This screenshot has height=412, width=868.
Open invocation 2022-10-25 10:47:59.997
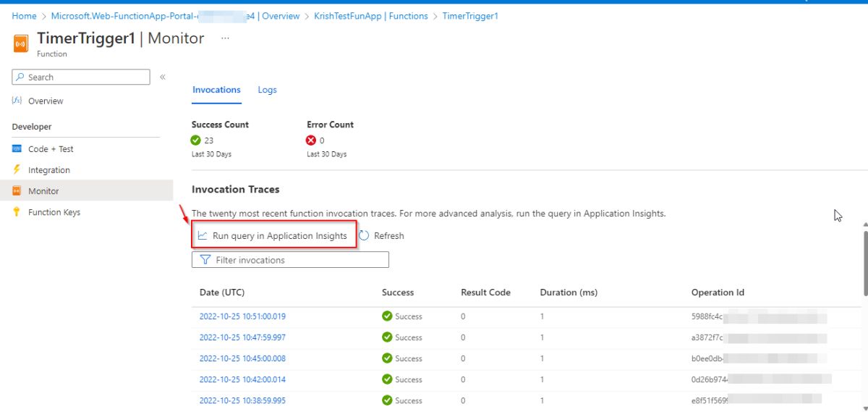point(242,337)
